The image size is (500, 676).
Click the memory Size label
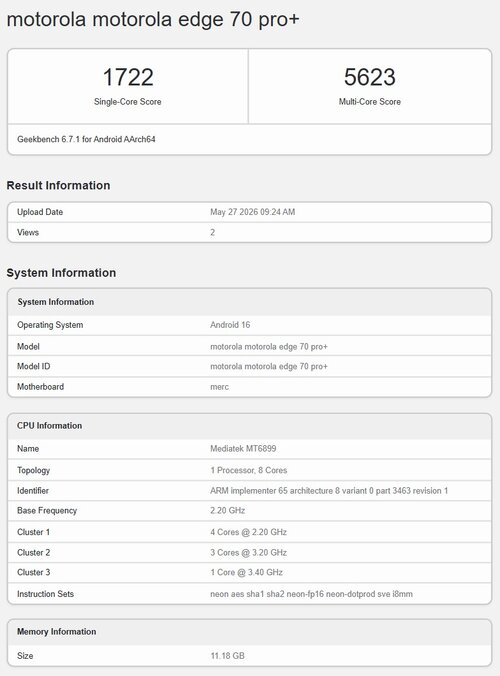pos(25,656)
